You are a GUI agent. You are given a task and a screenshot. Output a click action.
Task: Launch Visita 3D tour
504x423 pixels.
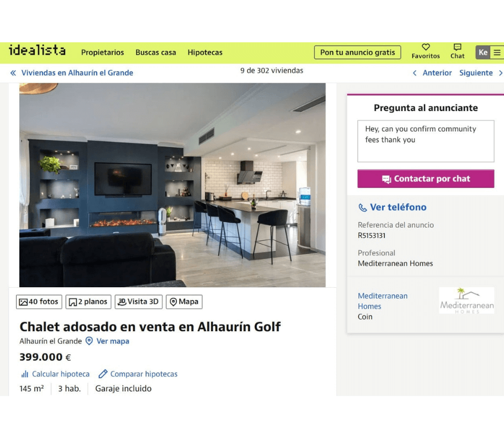[x=138, y=302]
